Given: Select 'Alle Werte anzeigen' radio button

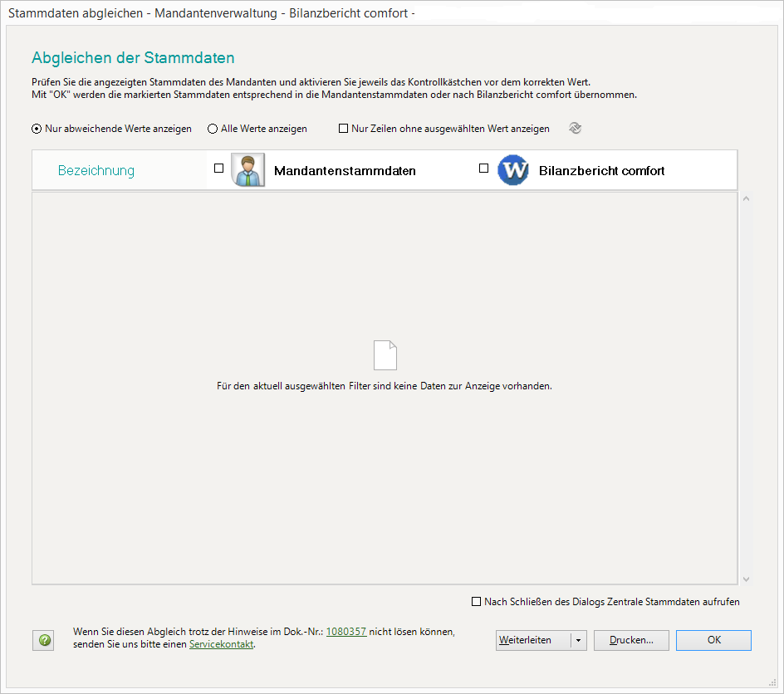Looking at the screenshot, I should coord(213,129).
